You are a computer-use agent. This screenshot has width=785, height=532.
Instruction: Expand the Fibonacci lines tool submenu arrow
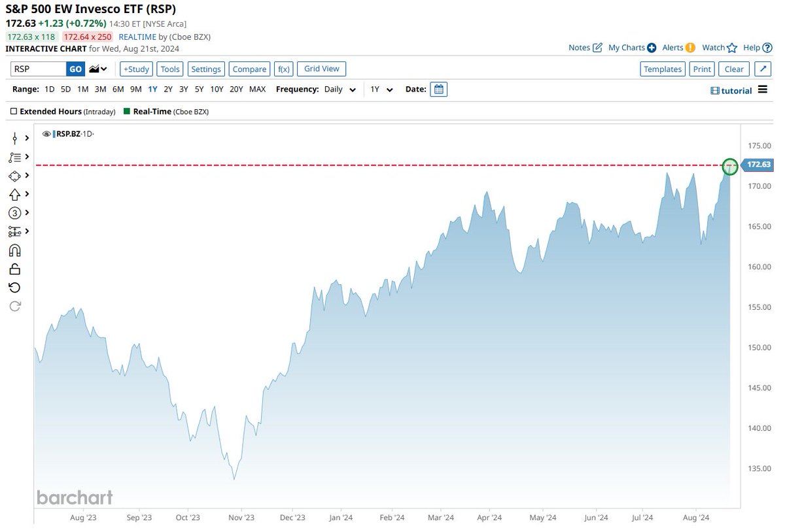(x=27, y=158)
